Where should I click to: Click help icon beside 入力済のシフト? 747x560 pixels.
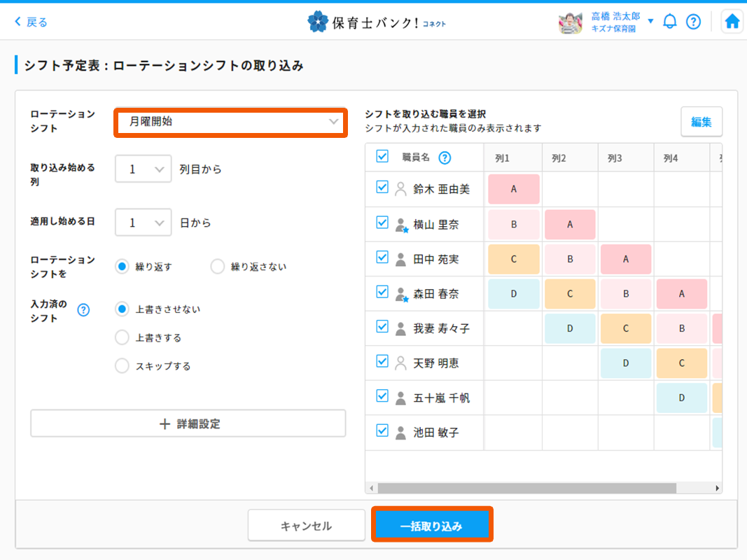[x=83, y=309]
